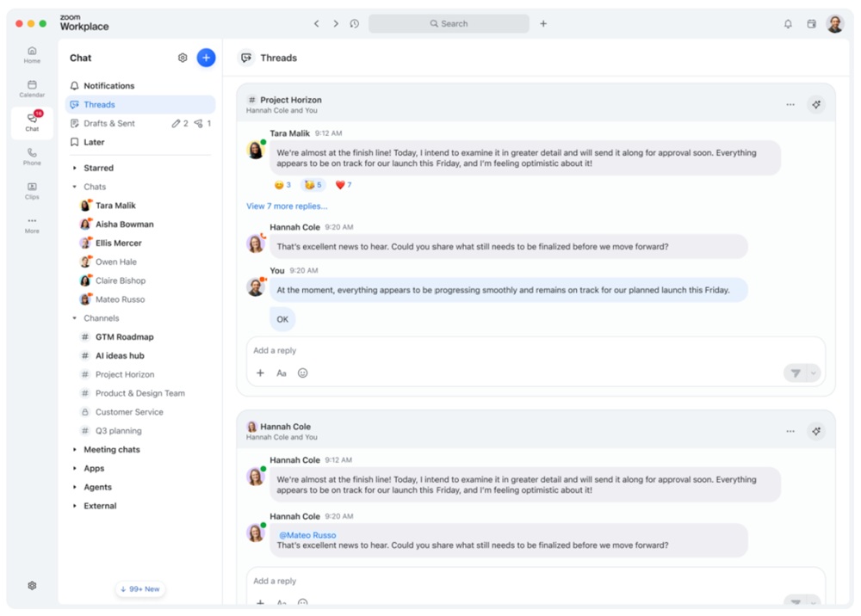861x616 pixels.
Task: Open the Phone sidebar icon
Action: tap(32, 157)
